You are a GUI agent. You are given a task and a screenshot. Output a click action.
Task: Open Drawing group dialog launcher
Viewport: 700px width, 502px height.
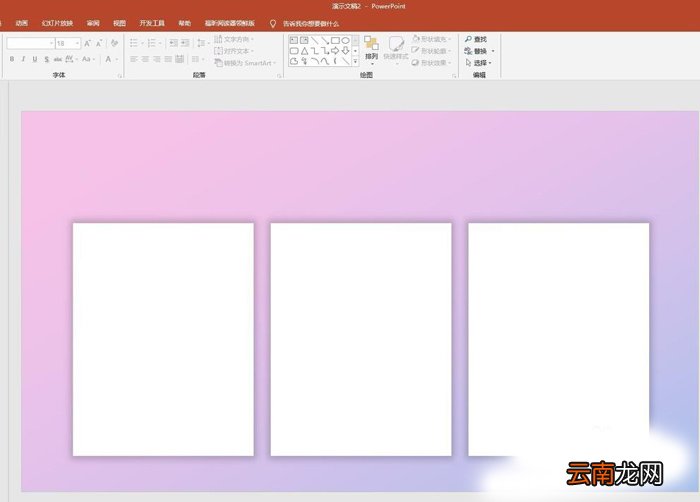point(454,76)
